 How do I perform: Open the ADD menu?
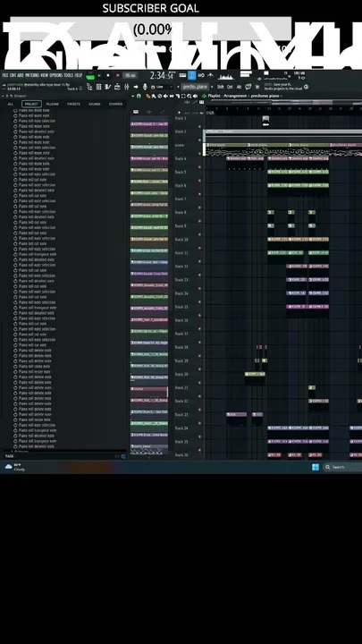point(21,75)
